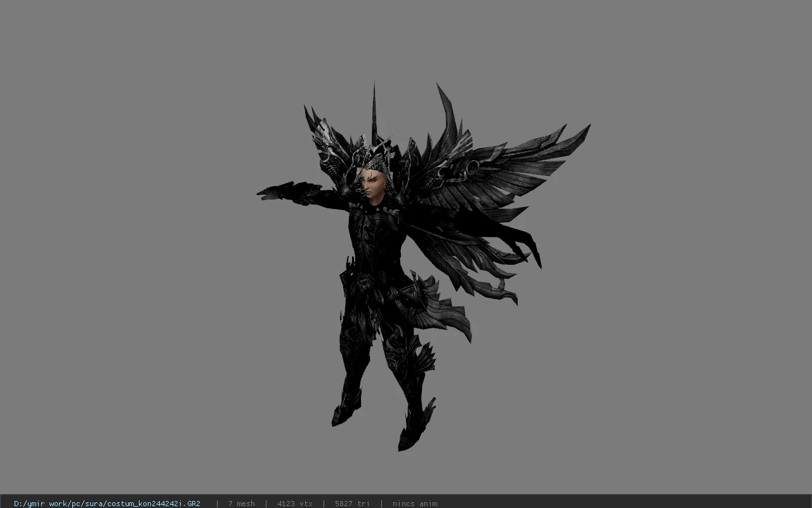The image size is (812, 508).
Task: Click the "7 mesh" status entry
Action: (242, 504)
